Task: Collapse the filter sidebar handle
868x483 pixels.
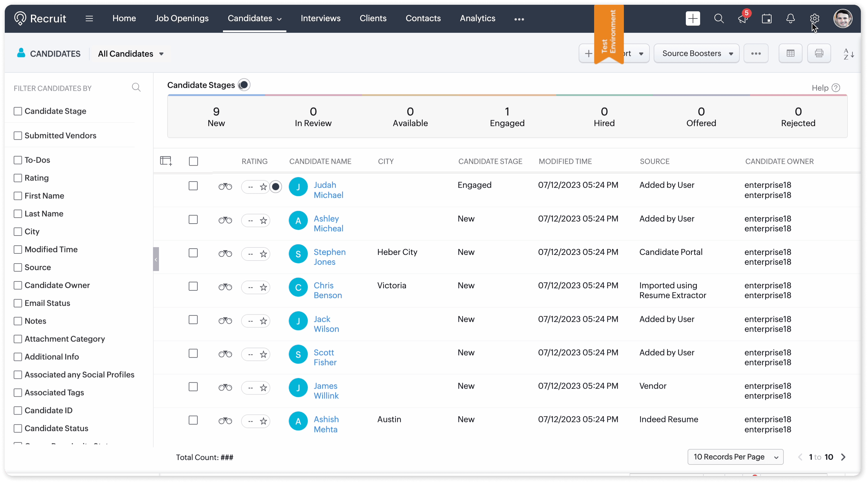Action: point(156,259)
